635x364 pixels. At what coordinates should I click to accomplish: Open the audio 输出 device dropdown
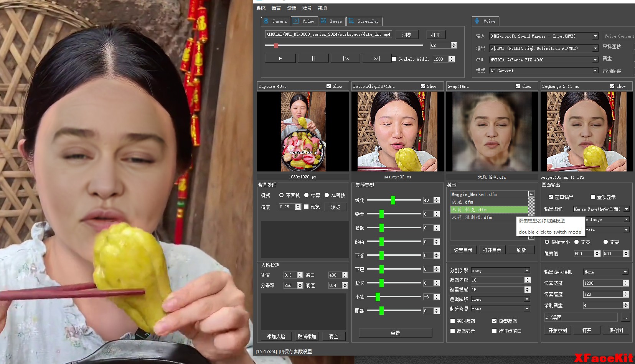[544, 48]
